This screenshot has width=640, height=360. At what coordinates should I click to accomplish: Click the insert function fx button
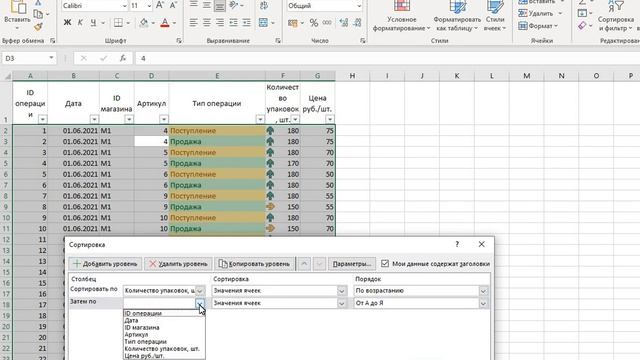[x=122, y=58]
